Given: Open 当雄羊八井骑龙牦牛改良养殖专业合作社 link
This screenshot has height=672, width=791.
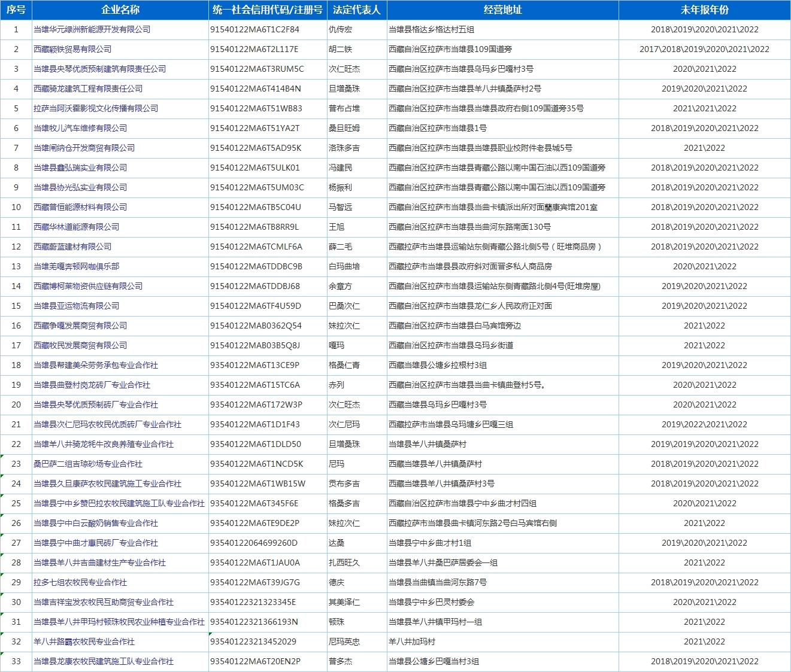Looking at the screenshot, I should click(x=104, y=444).
